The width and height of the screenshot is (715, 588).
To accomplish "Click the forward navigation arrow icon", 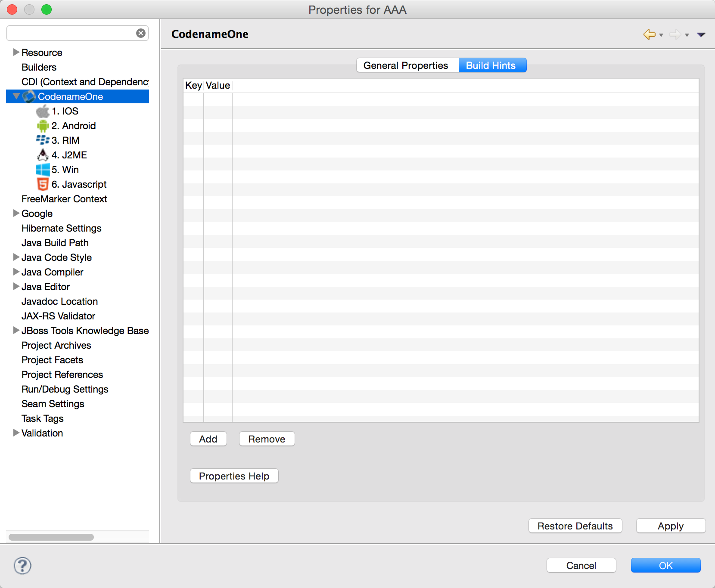I will click(675, 34).
